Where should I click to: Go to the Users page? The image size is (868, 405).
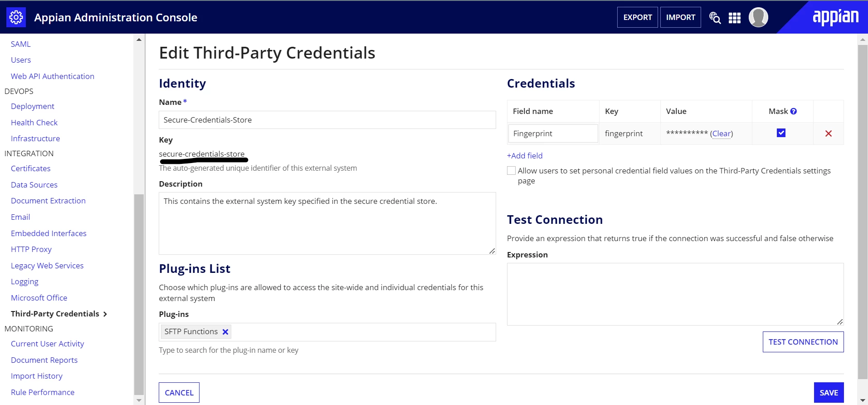coord(21,60)
